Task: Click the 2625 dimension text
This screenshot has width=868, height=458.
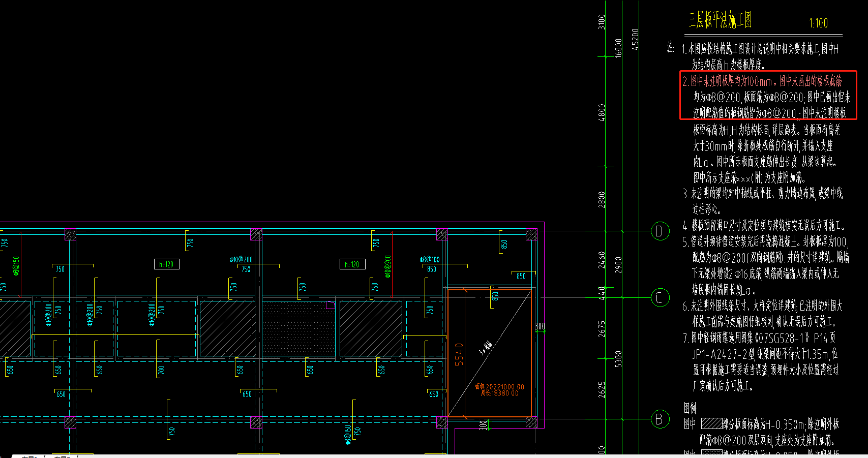Action: click(602, 389)
